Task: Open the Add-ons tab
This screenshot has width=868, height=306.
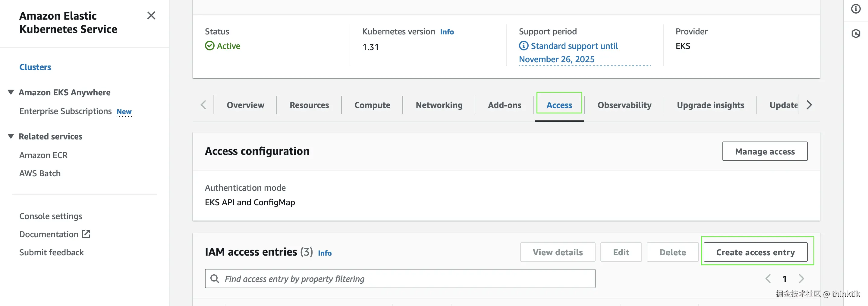Action: (505, 105)
